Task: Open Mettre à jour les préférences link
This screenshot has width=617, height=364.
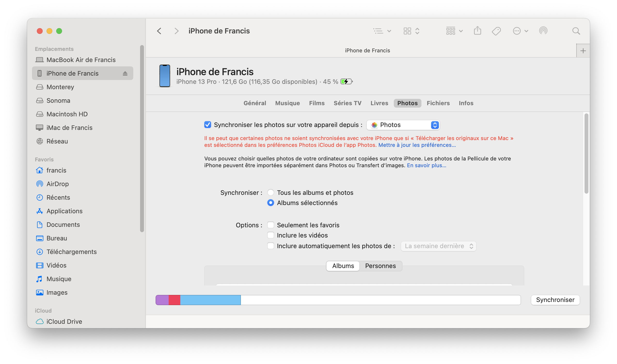Action: point(417,145)
